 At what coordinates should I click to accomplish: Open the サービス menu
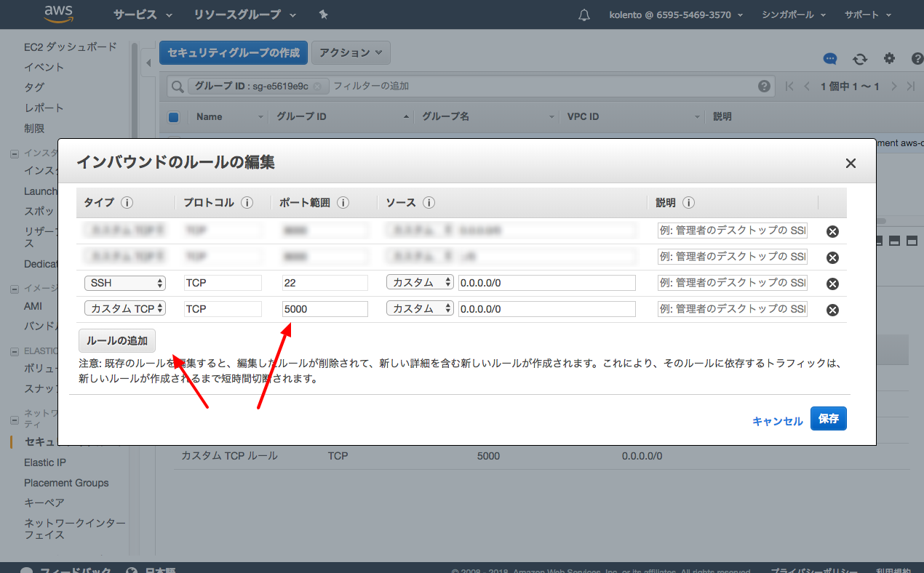(x=137, y=15)
